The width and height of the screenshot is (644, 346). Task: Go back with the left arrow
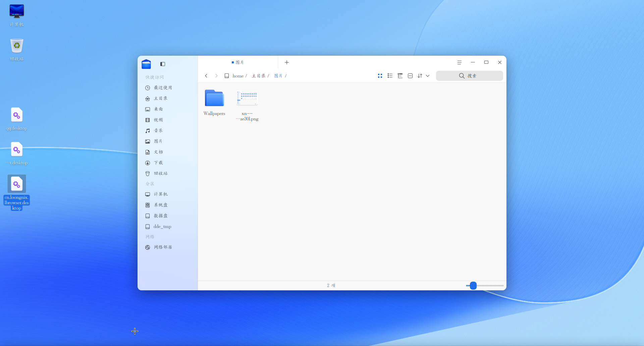click(x=206, y=76)
